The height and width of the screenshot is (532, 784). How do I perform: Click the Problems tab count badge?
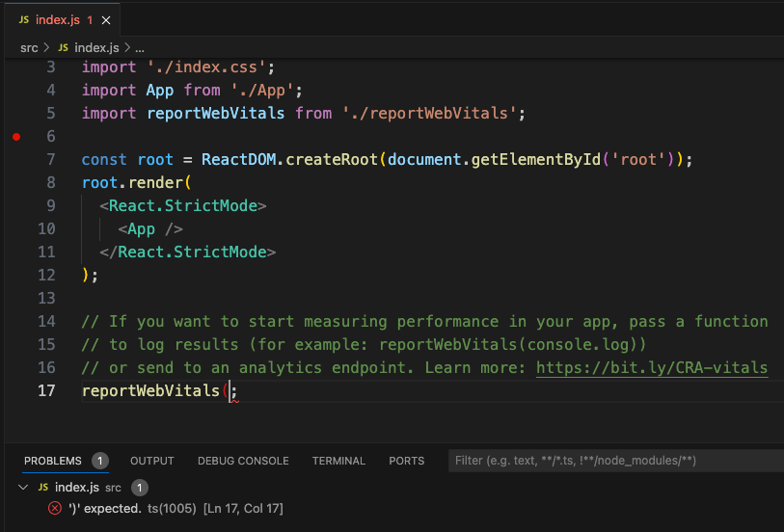[x=100, y=461]
